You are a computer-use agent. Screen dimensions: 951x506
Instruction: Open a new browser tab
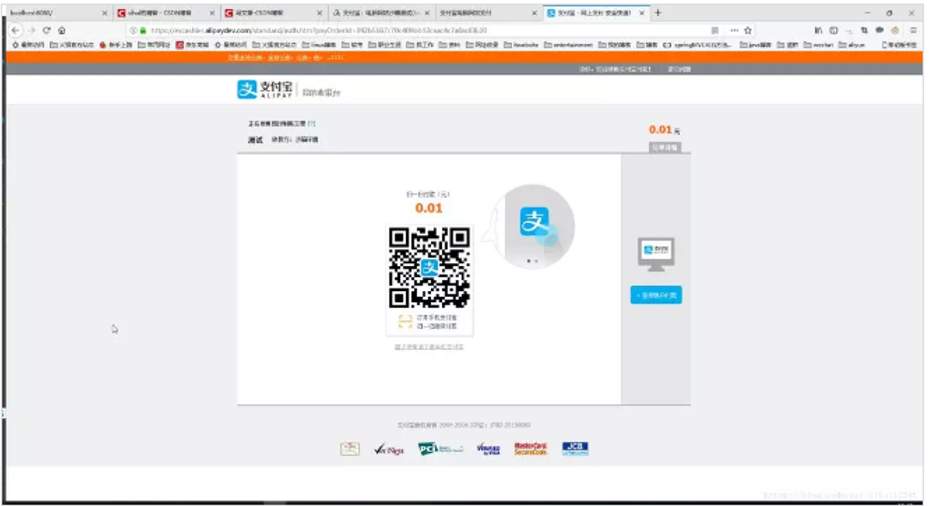click(x=658, y=12)
